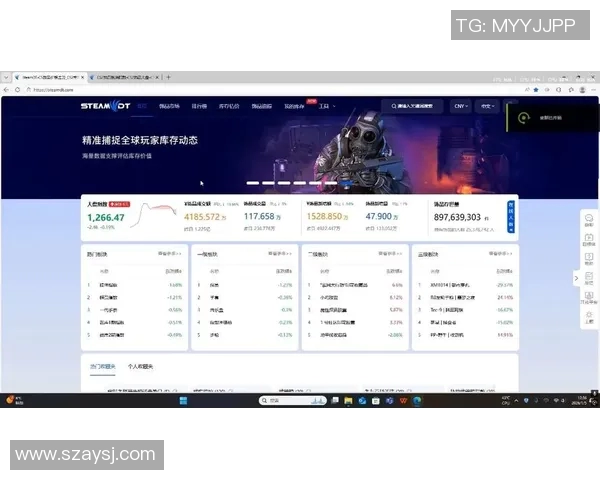Open the CNY currency dropdown

click(461, 106)
